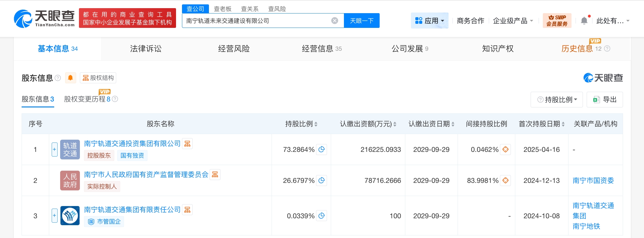Viewport: 644px width, 238px height.
Task: Open equity structure icon for 南宁轨道交通投资集团有限公司
Action: (x=187, y=144)
